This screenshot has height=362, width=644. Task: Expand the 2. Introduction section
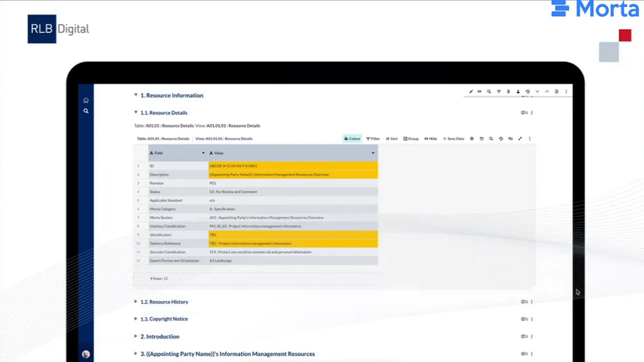point(136,336)
